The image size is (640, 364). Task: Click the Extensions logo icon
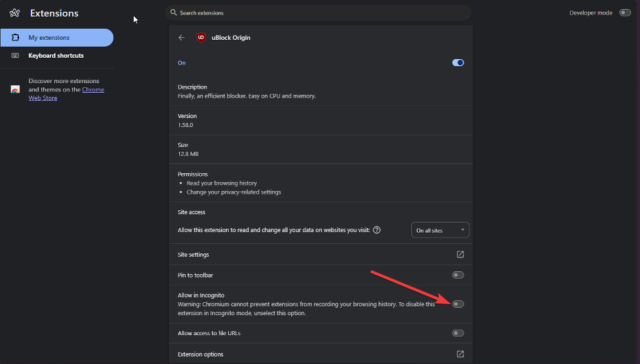[x=14, y=13]
